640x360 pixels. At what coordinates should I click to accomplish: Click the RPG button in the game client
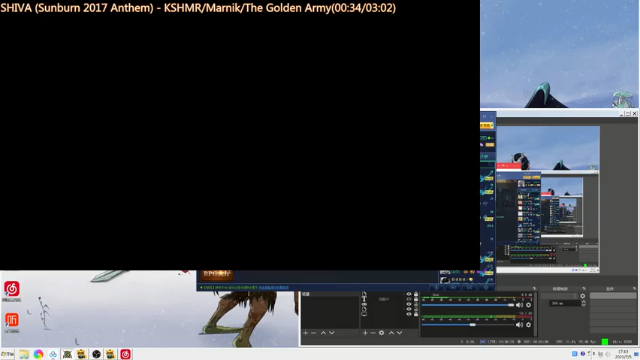(217, 274)
